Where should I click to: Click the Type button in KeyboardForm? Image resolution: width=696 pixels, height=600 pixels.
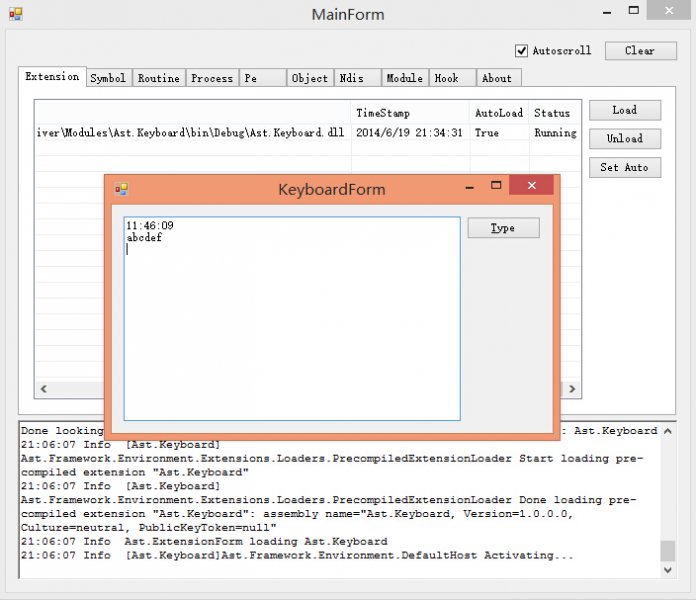click(x=503, y=228)
